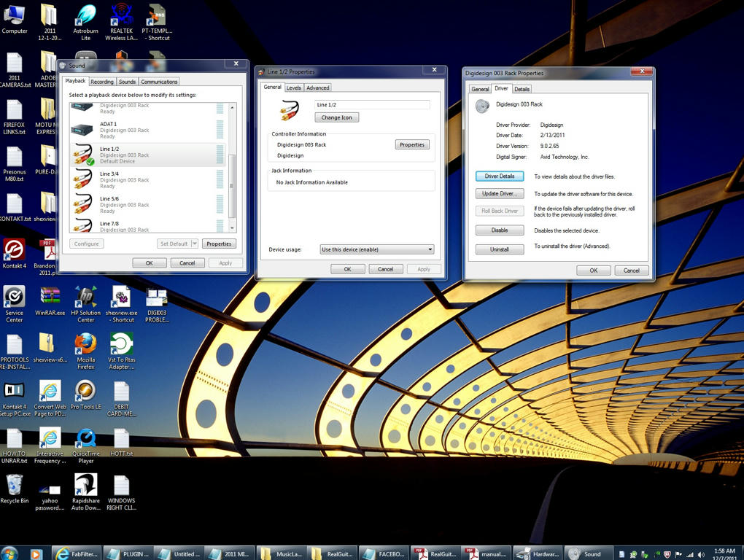Launch WinRAR.exe from desktop

pos(50,300)
